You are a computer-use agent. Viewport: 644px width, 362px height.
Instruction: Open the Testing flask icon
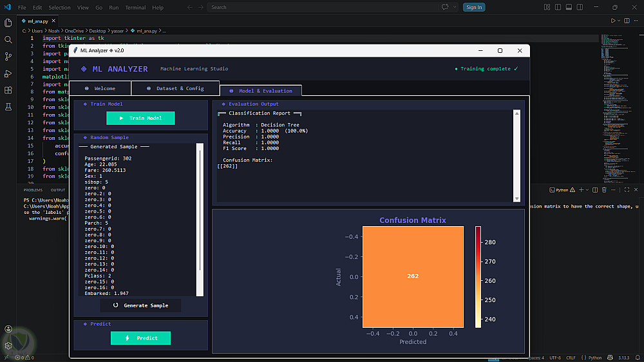click(x=8, y=107)
